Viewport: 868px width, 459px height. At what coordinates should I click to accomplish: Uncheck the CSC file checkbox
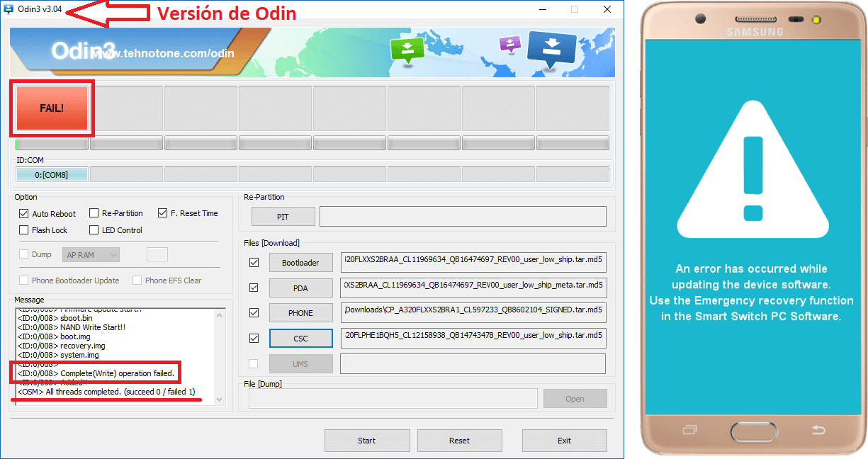pyautogui.click(x=254, y=339)
